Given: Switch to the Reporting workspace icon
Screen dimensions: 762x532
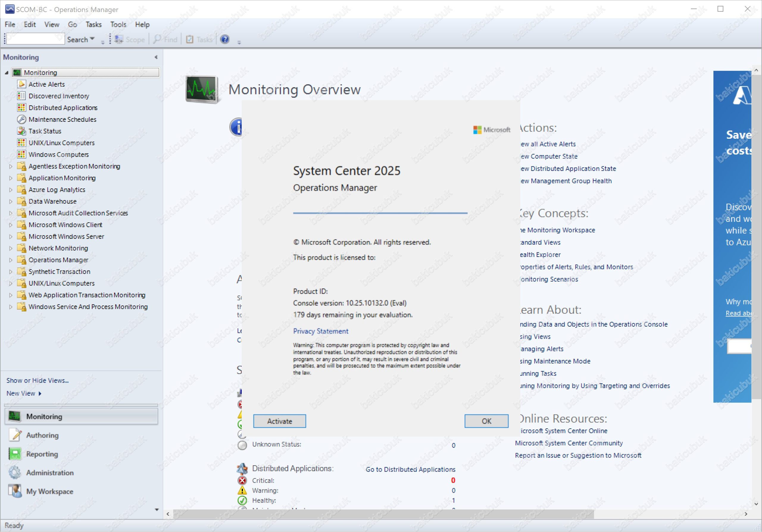Looking at the screenshot, I should pyautogui.click(x=15, y=454).
